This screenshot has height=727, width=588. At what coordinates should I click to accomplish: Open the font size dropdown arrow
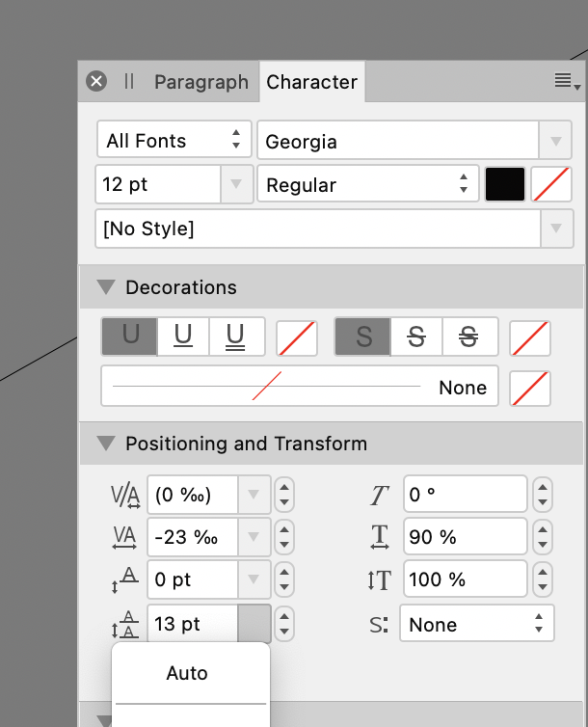[x=236, y=184]
